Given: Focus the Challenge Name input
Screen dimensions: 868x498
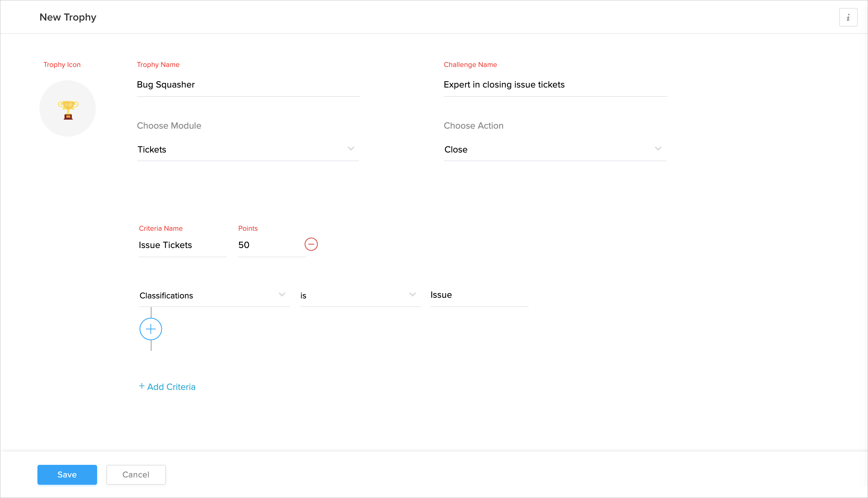Looking at the screenshot, I should (555, 85).
